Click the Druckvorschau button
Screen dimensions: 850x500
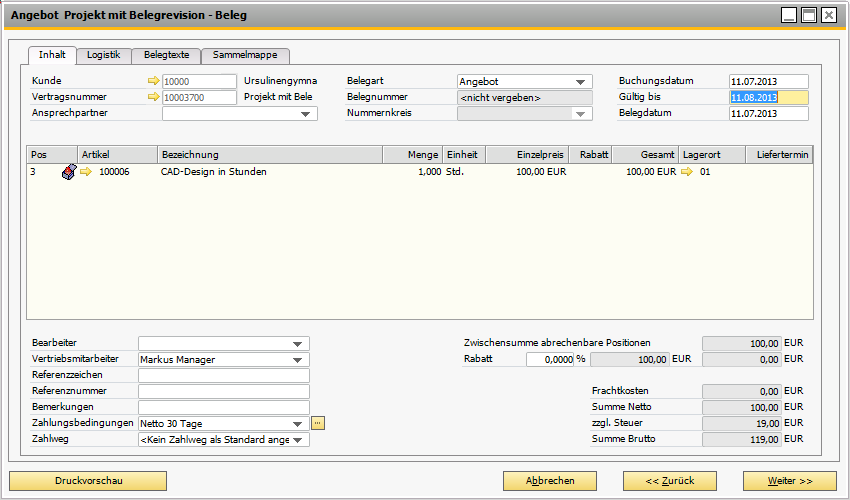click(x=89, y=481)
